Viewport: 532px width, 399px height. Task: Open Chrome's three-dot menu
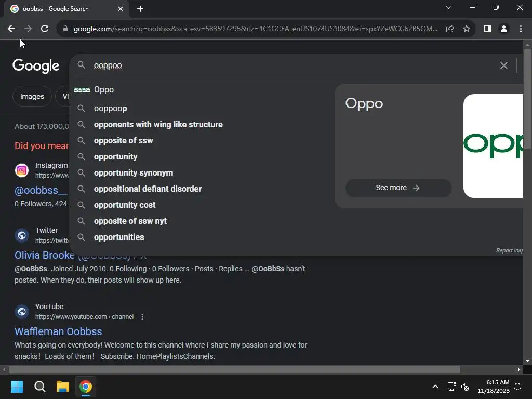click(521, 29)
